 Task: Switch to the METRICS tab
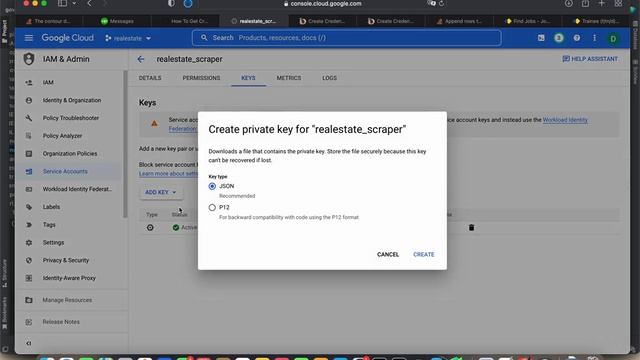(289, 78)
